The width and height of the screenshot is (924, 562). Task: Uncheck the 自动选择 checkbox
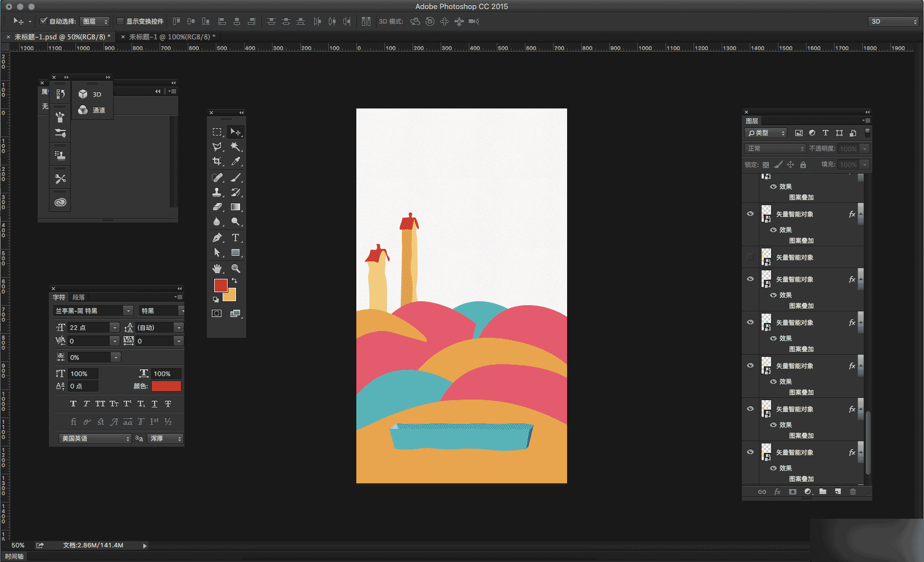tap(43, 21)
